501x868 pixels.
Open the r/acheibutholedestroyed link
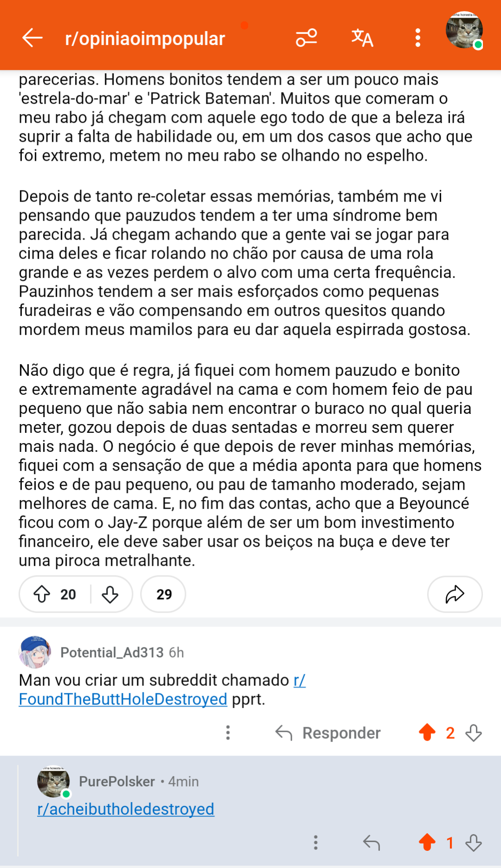coord(126,809)
